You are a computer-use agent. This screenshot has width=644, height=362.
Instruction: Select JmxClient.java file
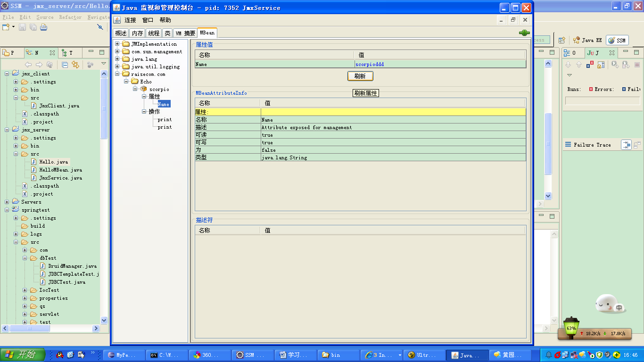pyautogui.click(x=59, y=106)
